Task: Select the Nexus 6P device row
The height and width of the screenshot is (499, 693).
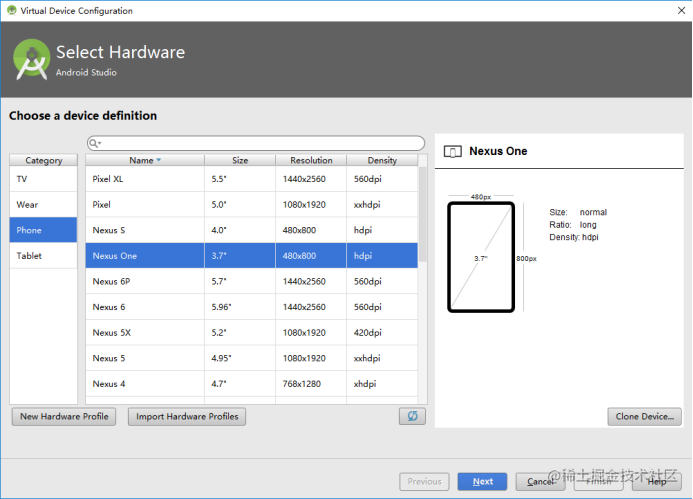Action: [251, 282]
